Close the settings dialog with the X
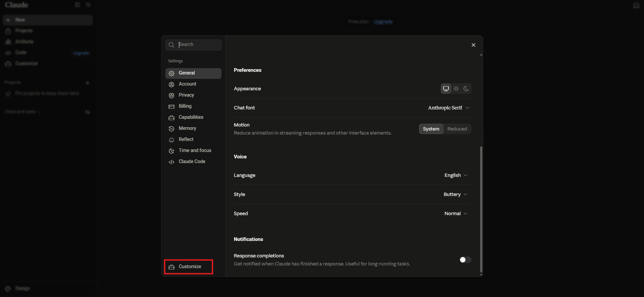Viewport: 644px width, 297px height. tap(474, 45)
